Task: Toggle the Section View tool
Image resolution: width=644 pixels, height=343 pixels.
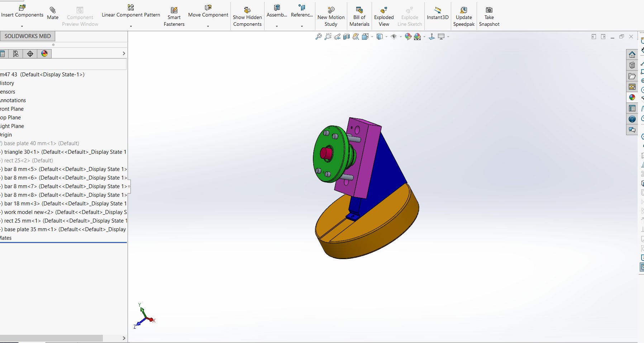Action: click(x=346, y=37)
